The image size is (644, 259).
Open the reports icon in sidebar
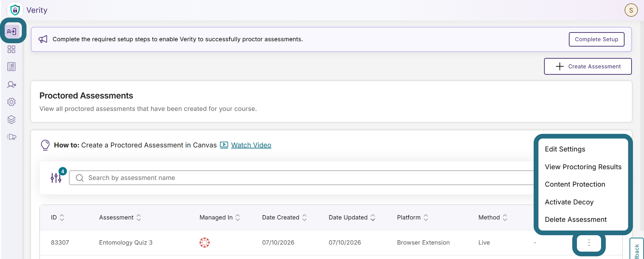(x=11, y=67)
